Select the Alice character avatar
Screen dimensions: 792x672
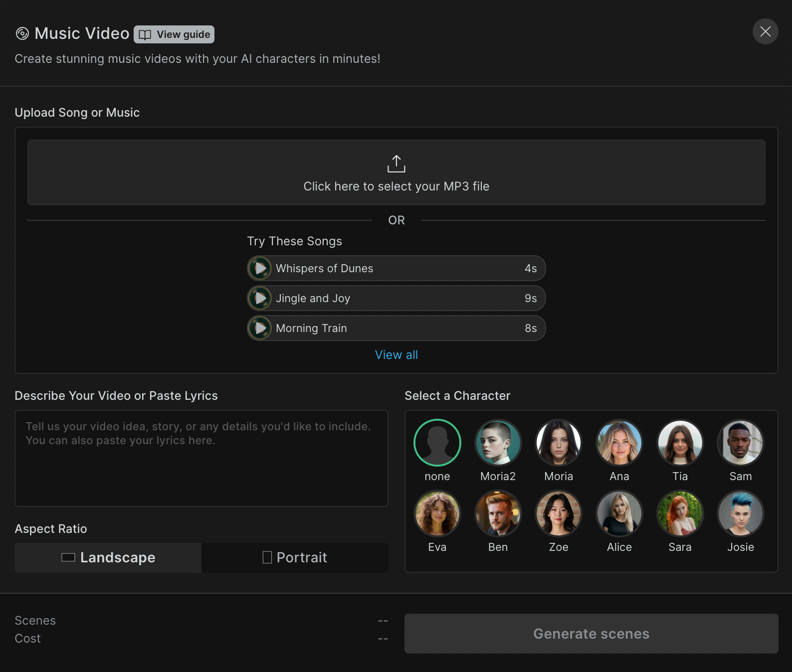pyautogui.click(x=619, y=513)
